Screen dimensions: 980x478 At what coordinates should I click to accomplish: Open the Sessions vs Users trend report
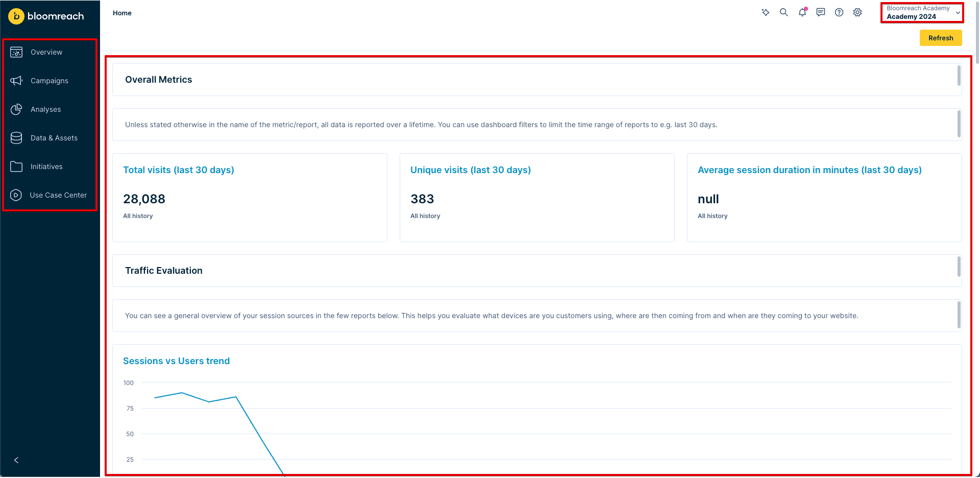tap(176, 361)
